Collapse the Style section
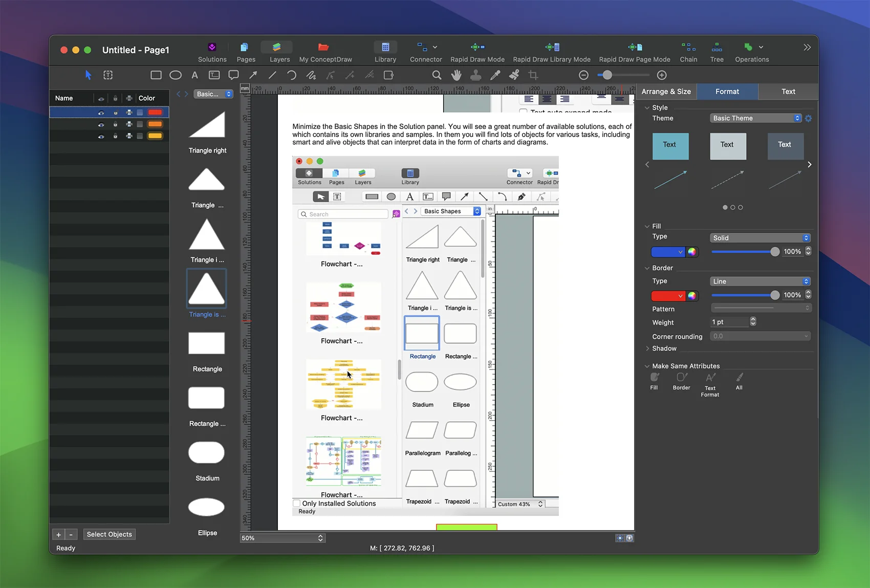This screenshot has width=870, height=588. pyautogui.click(x=647, y=107)
